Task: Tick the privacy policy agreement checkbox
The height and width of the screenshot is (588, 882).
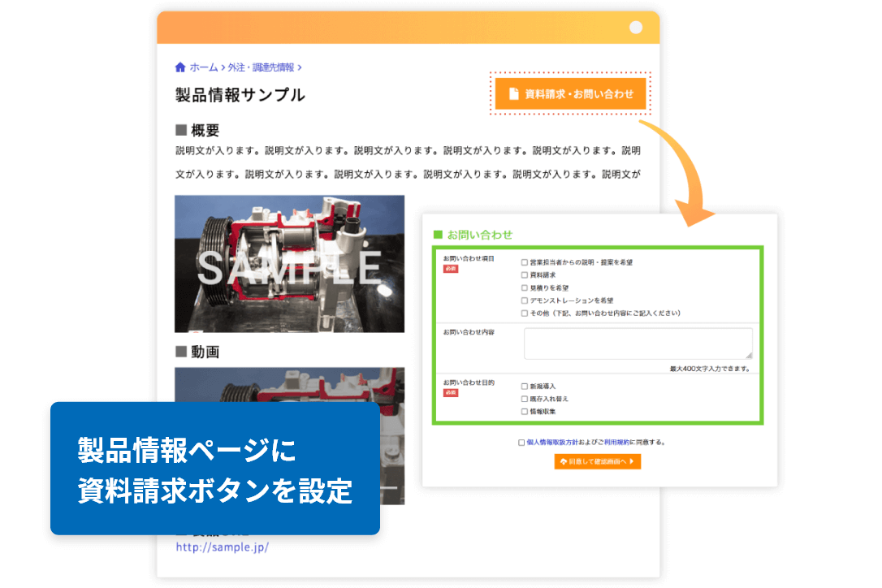Action: [x=521, y=443]
